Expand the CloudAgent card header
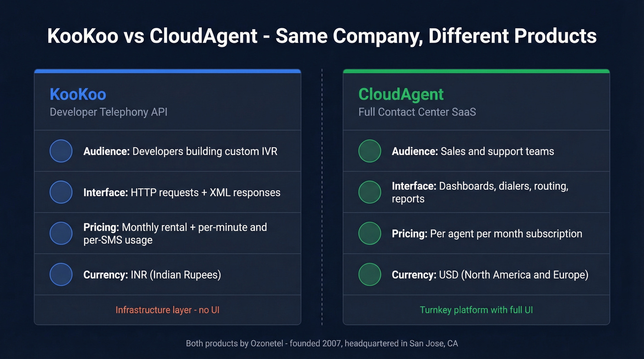The height and width of the screenshot is (359, 644). [x=476, y=100]
